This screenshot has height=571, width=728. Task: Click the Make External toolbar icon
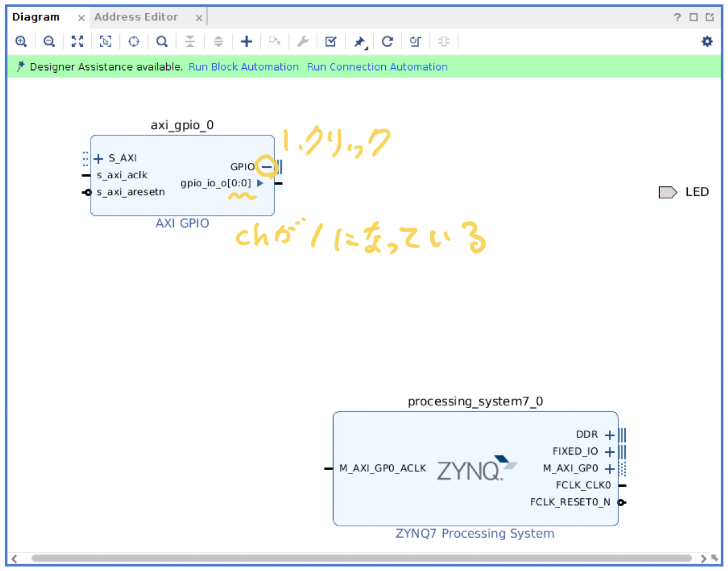coord(275,41)
